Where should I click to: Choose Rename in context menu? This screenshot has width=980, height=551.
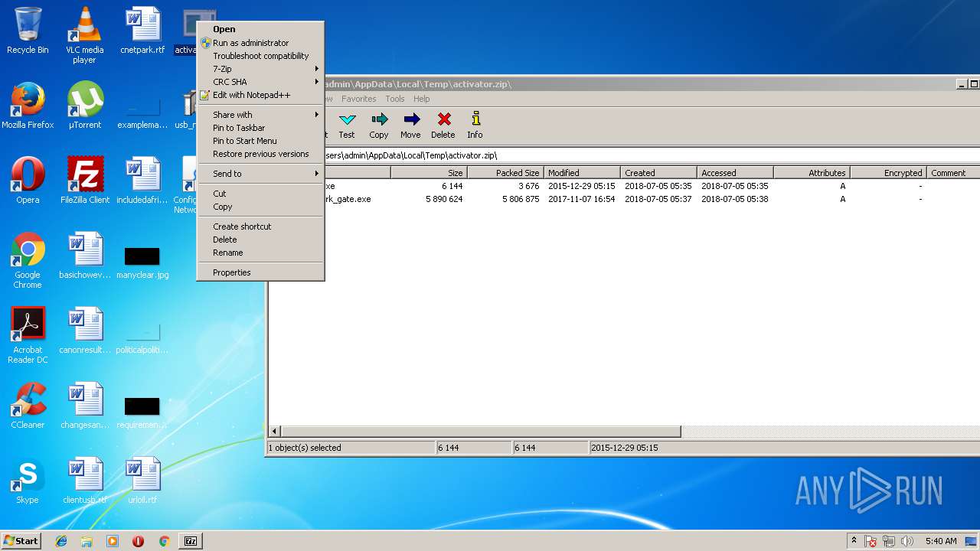[x=261, y=253]
